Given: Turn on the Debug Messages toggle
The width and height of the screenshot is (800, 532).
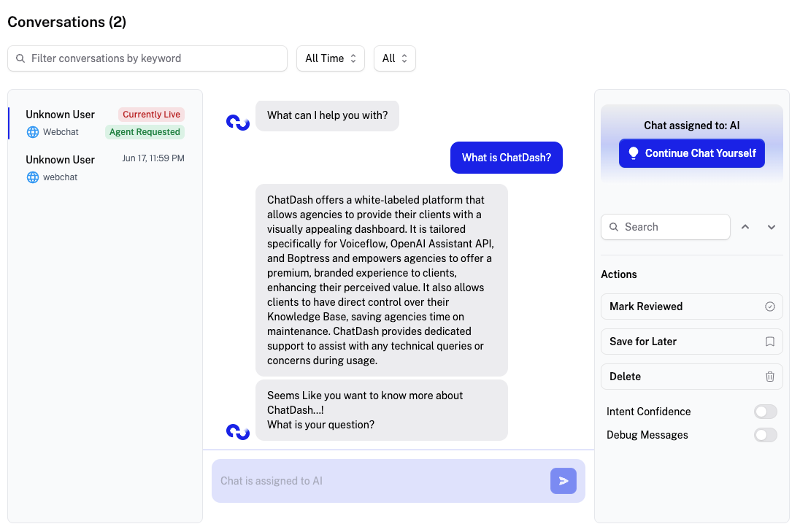Looking at the screenshot, I should pyautogui.click(x=765, y=435).
